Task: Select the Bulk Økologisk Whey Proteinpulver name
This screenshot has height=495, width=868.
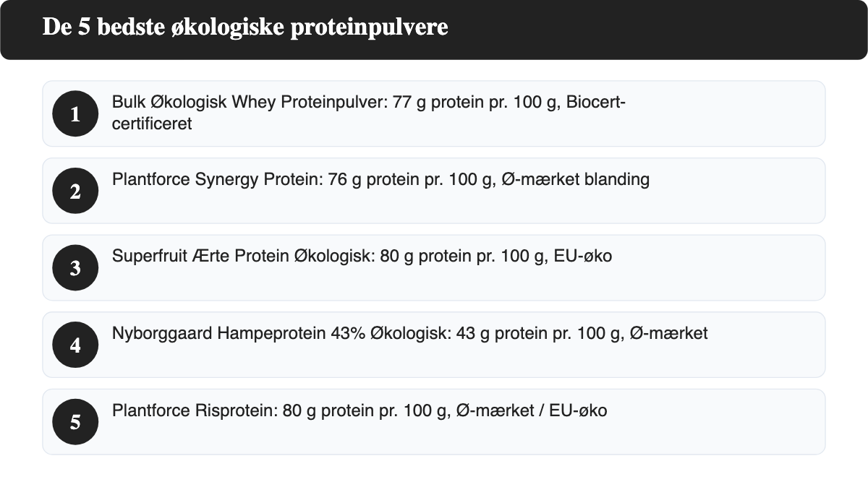Action: pyautogui.click(x=250, y=103)
